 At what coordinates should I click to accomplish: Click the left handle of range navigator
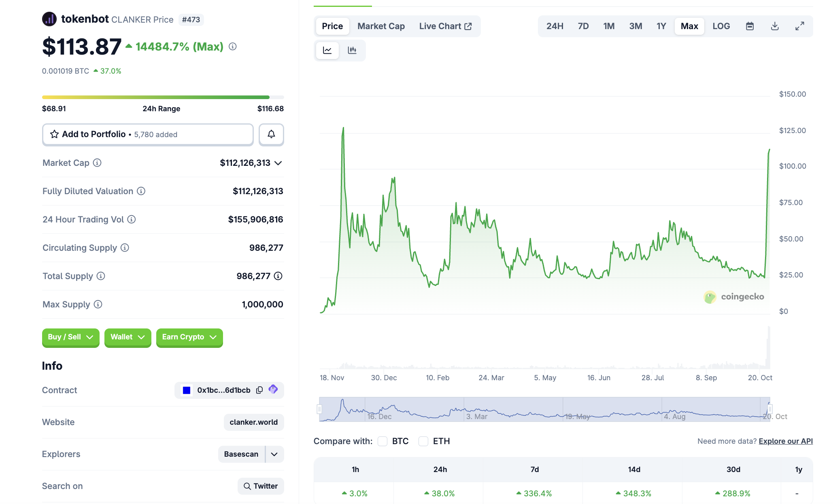point(319,409)
